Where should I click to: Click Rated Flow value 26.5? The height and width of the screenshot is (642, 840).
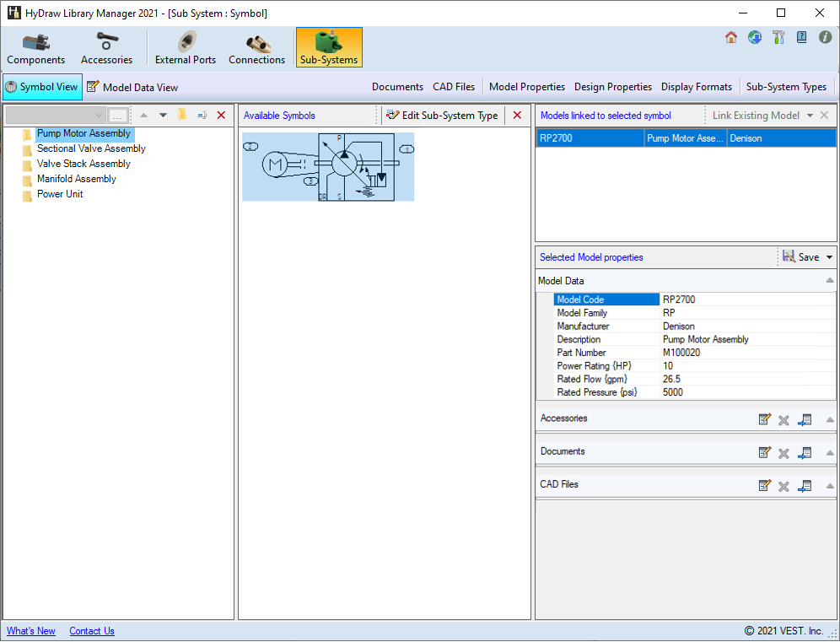tap(747, 379)
